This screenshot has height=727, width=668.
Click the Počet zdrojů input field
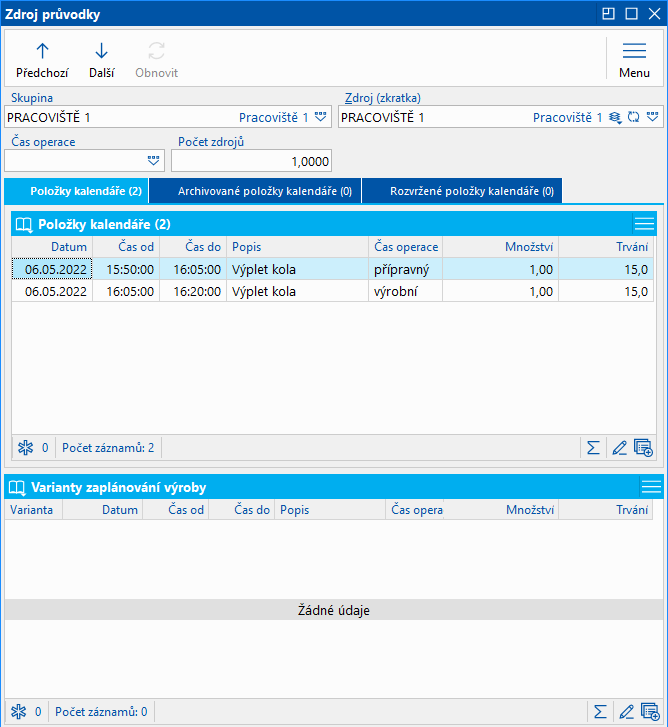click(251, 161)
